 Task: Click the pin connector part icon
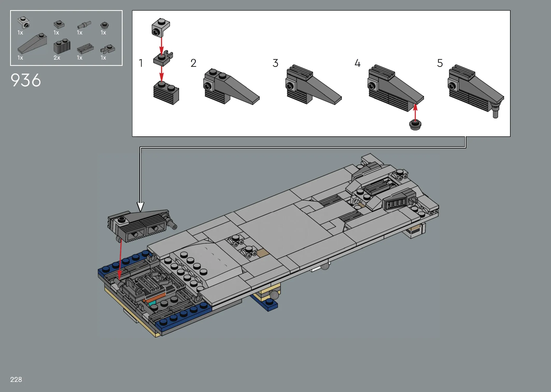tap(84, 25)
